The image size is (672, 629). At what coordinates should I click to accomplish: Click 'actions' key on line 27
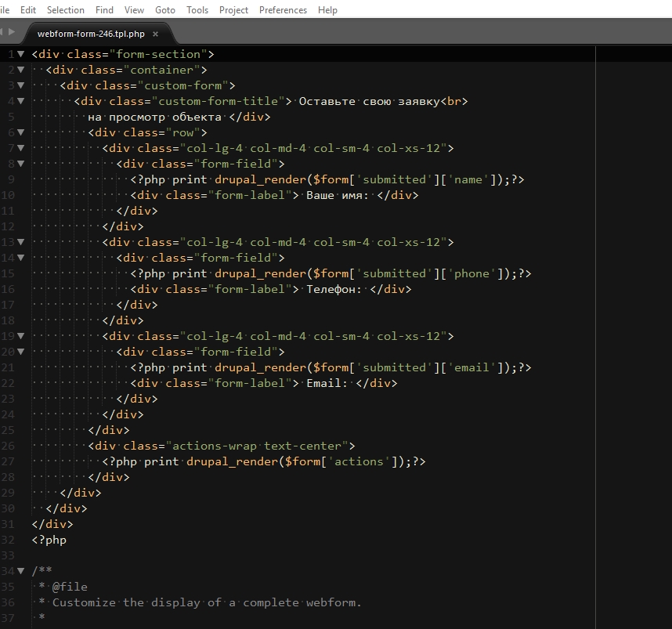(x=358, y=461)
